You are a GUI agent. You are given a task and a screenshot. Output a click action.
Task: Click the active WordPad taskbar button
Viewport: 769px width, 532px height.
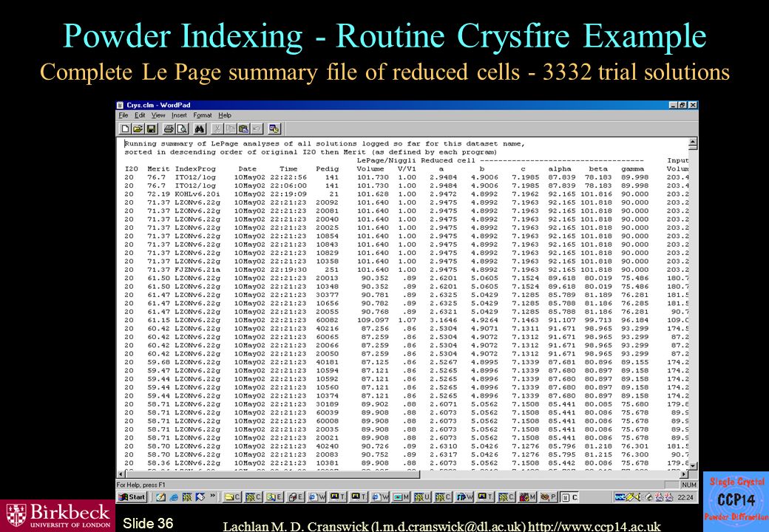click(570, 497)
